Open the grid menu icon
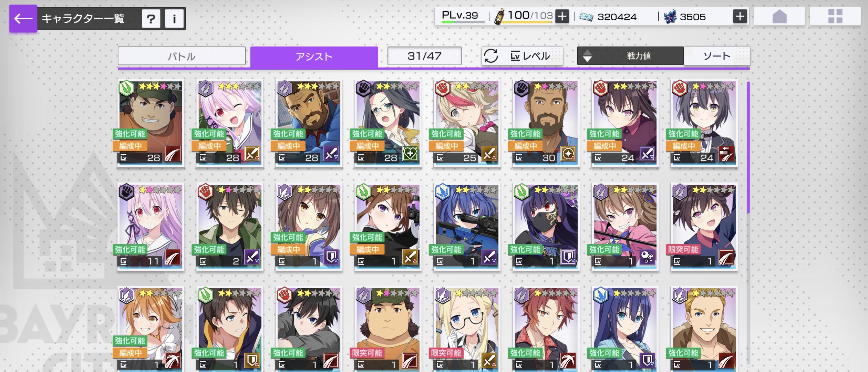 835,17
